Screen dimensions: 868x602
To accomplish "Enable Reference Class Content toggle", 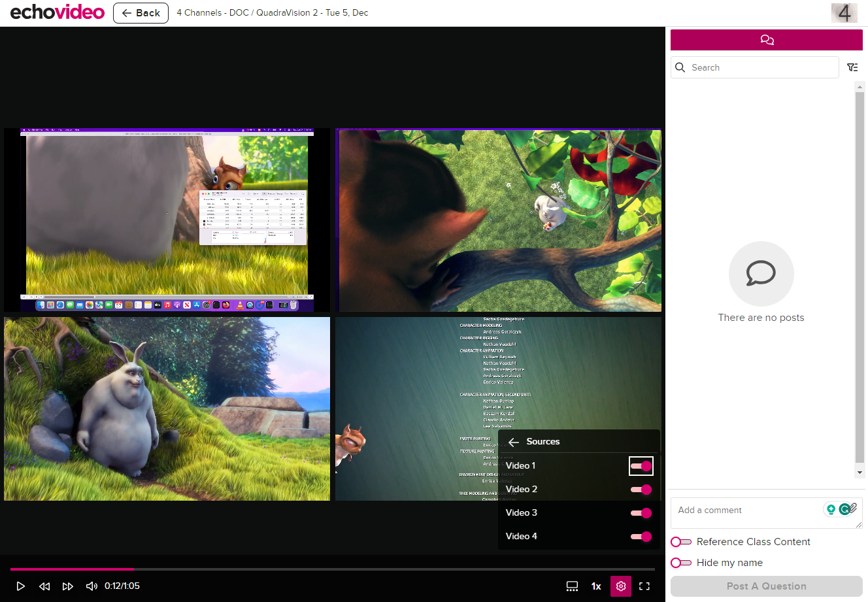I will 681,542.
